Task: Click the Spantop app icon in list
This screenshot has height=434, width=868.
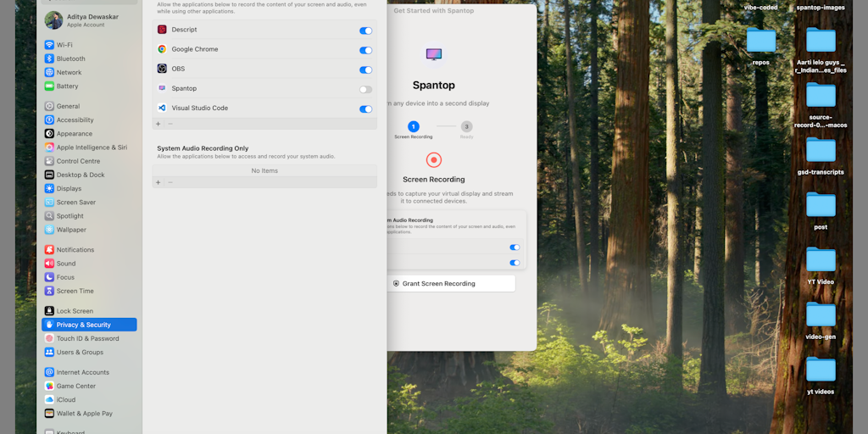Action: [x=162, y=88]
